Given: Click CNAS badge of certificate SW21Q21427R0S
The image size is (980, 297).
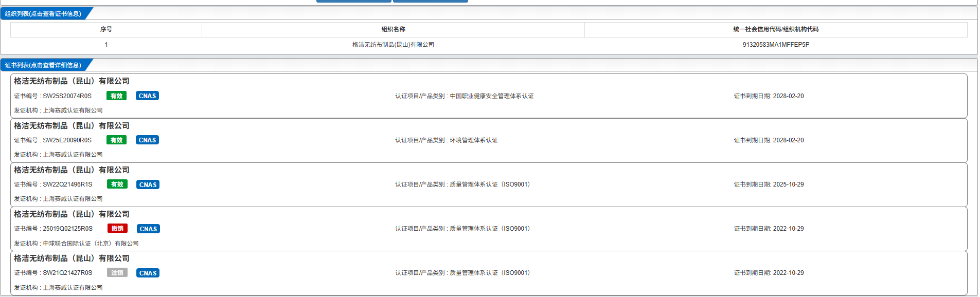Looking at the screenshot, I should click(148, 273).
